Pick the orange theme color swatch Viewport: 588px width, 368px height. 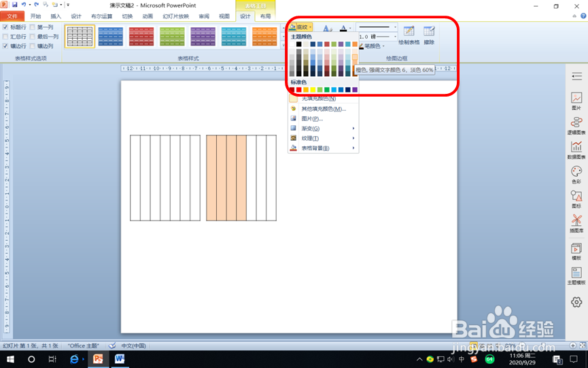(x=355, y=44)
